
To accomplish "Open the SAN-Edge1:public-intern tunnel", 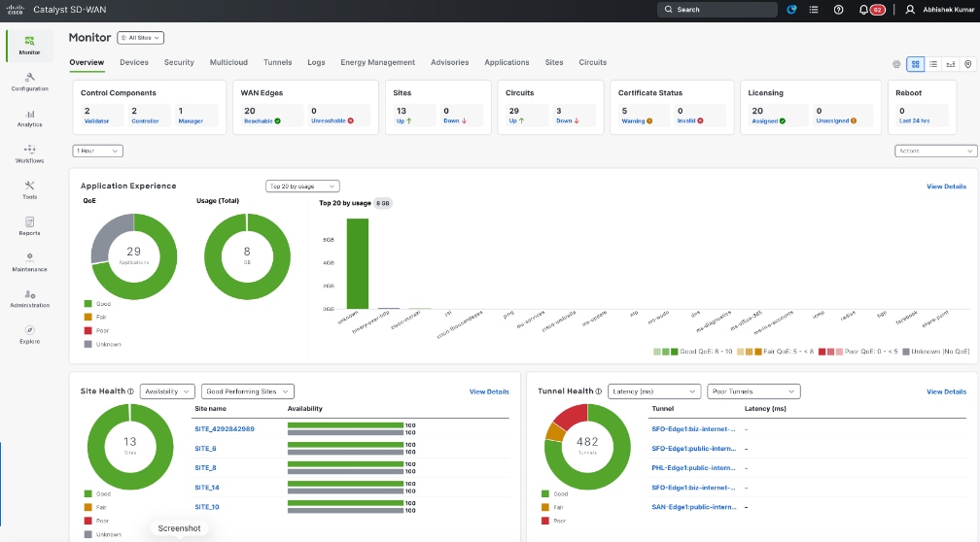I will click(694, 507).
